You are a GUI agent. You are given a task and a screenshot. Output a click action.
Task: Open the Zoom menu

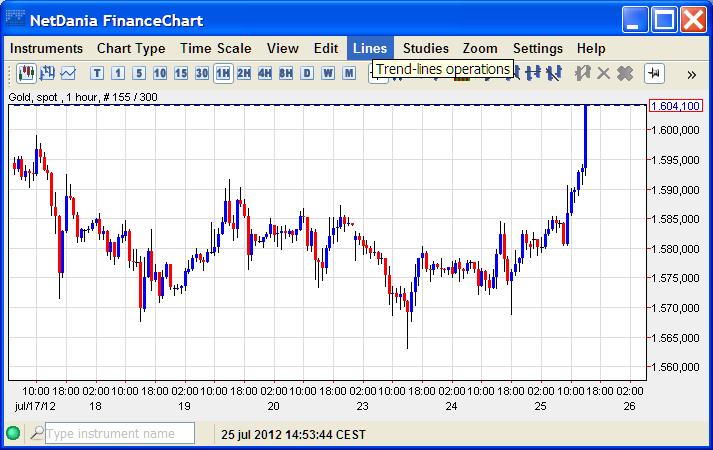click(x=480, y=48)
